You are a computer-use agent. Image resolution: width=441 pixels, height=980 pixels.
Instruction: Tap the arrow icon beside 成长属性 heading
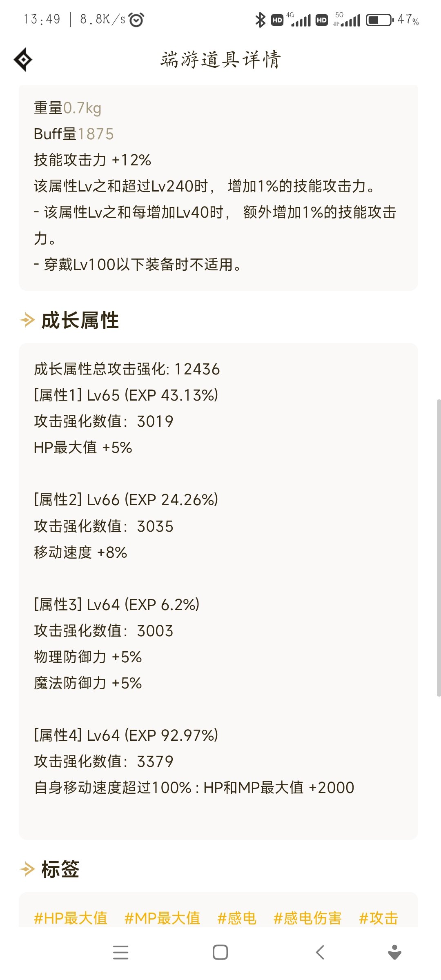tap(27, 320)
